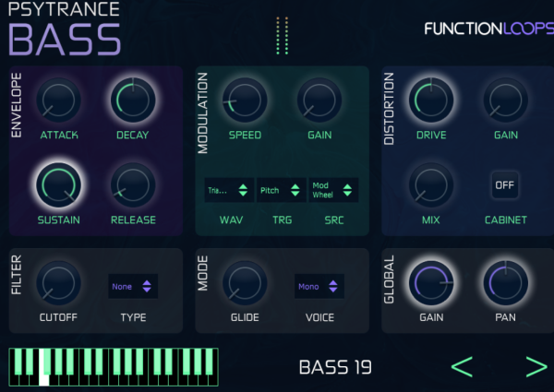Click the Modulation Speed knob
Screen dimensions: 554x392
coord(245,100)
